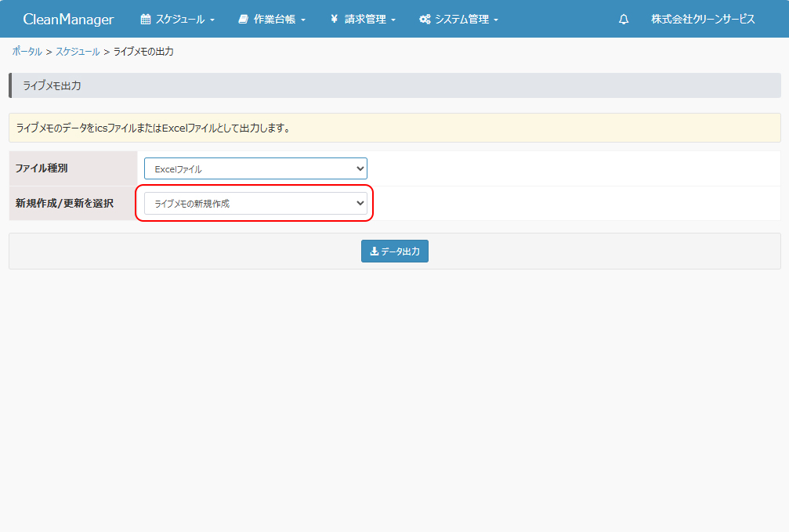Click the 新規作成/更新を選択 label

64,203
